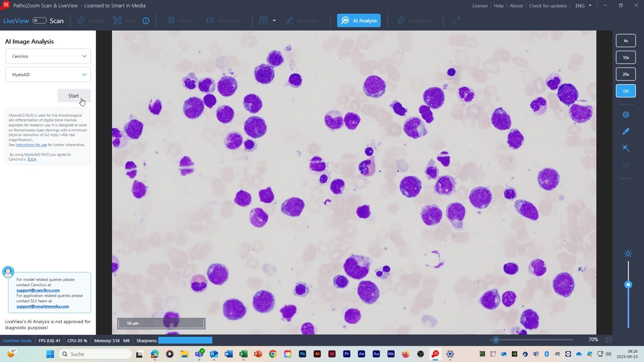Select the Oil objective magnification button

[626, 91]
